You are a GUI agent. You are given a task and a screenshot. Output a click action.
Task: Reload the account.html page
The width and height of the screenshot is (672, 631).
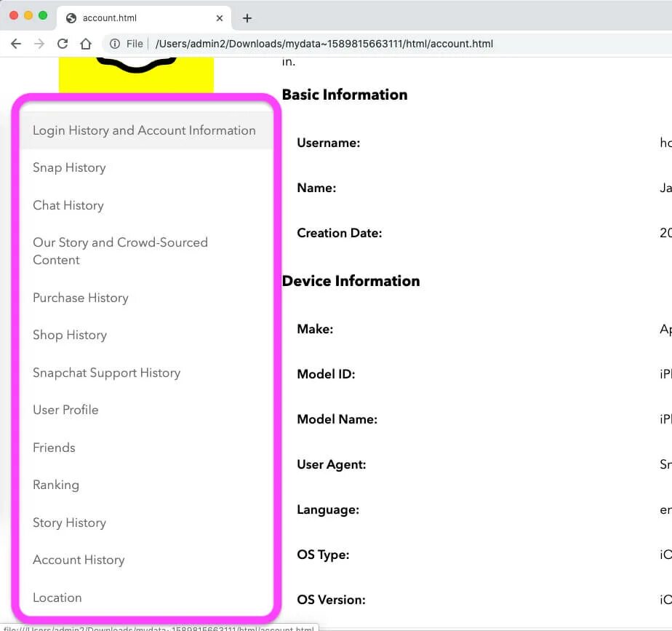coord(63,44)
